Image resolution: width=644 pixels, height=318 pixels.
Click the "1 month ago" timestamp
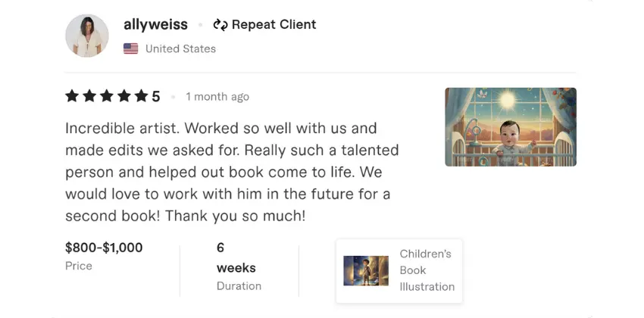tap(217, 97)
